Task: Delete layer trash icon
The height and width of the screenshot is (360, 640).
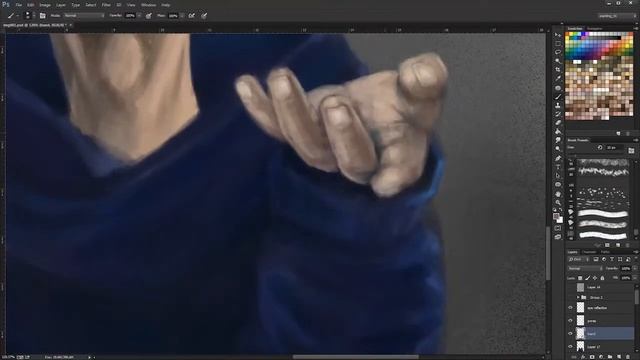Action: (628, 357)
